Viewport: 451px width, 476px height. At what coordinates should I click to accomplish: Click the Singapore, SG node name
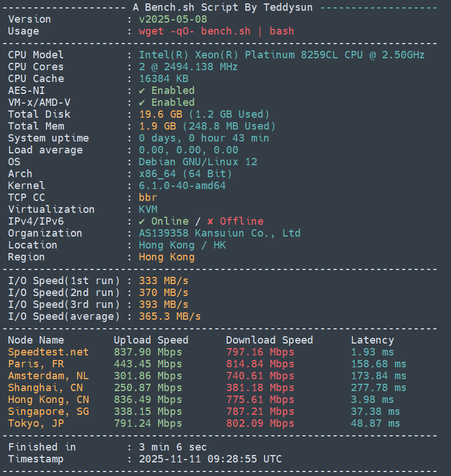[x=48, y=411]
